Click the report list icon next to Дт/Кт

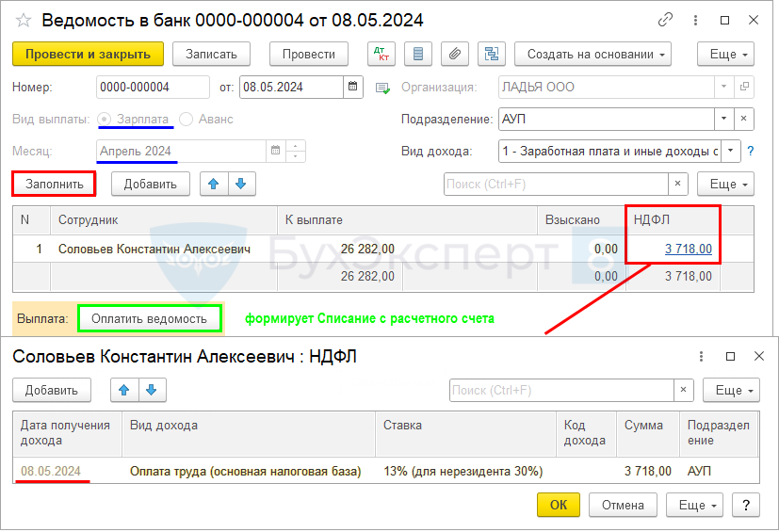click(418, 55)
